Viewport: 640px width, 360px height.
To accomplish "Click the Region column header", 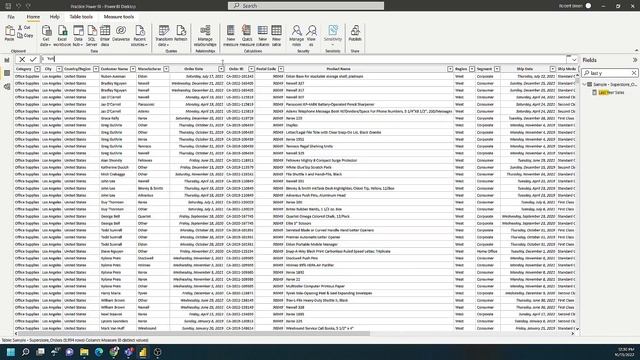I will (x=461, y=69).
